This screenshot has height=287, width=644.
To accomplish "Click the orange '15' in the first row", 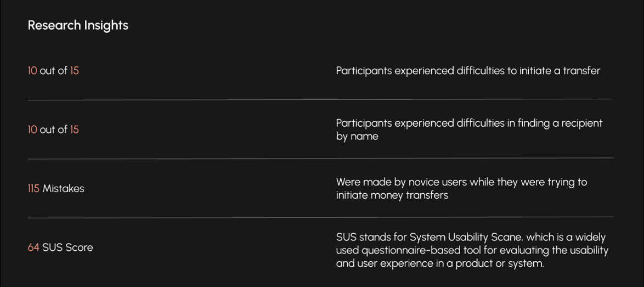I will (x=75, y=71).
